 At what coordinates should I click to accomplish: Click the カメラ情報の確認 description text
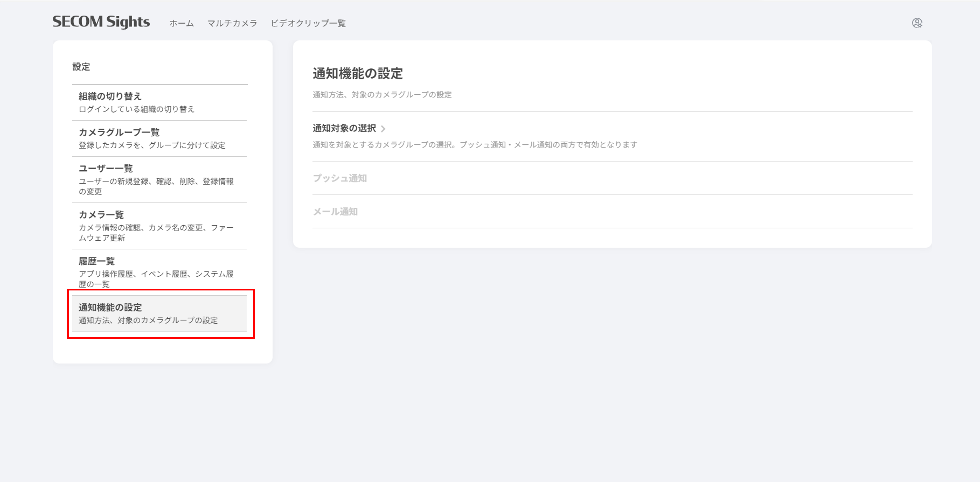tap(156, 233)
